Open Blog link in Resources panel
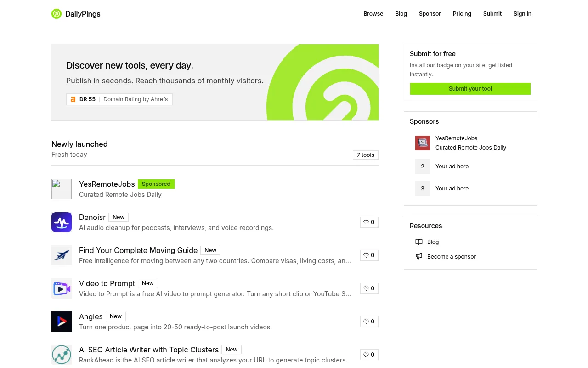588x368 pixels. tap(433, 242)
